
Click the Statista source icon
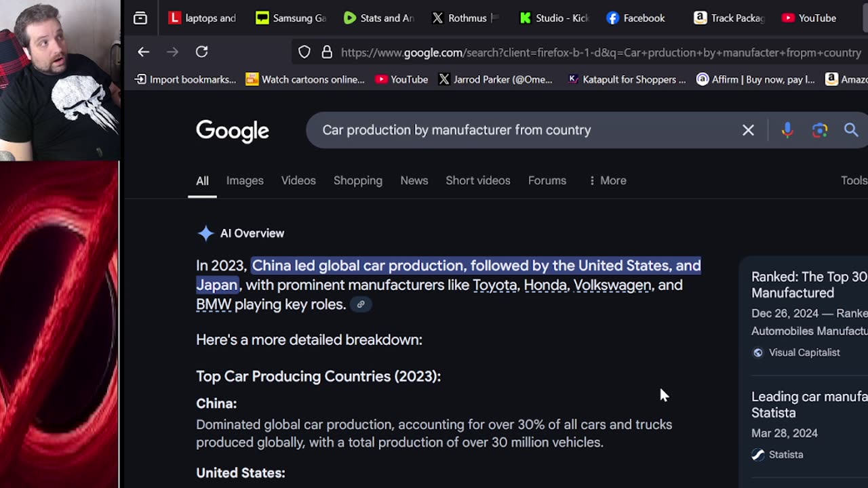click(758, 455)
